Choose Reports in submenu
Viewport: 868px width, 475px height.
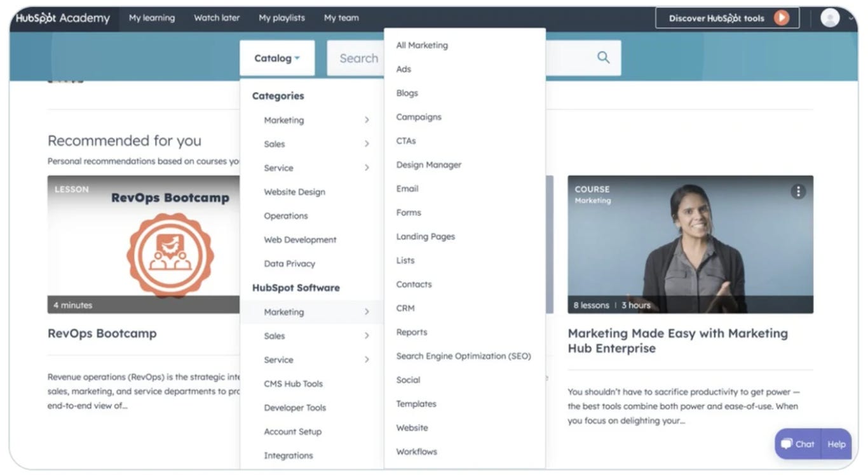pos(412,332)
